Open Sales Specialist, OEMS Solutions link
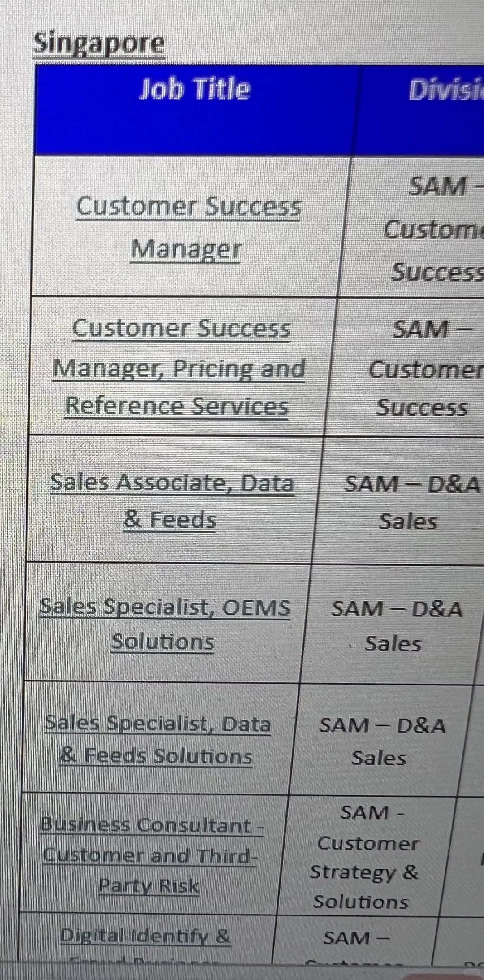Image resolution: width=484 pixels, height=980 pixels. click(x=164, y=624)
